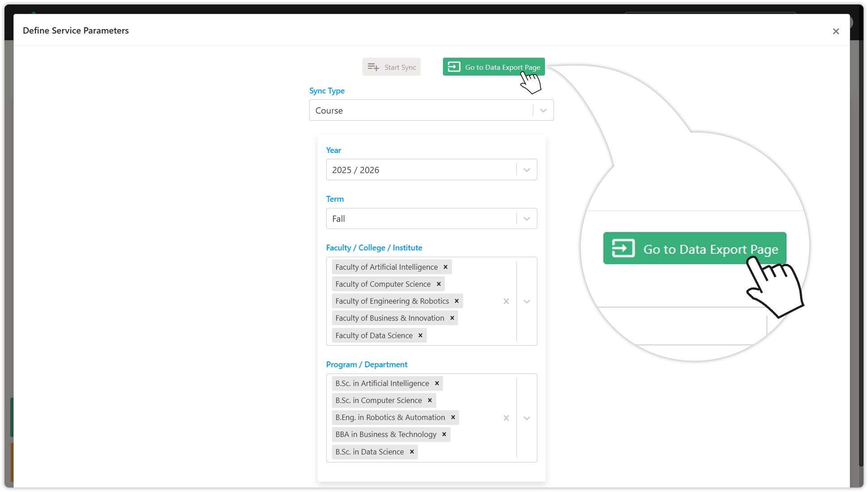Remove B.Sc. in Computer Science tag

pos(430,400)
